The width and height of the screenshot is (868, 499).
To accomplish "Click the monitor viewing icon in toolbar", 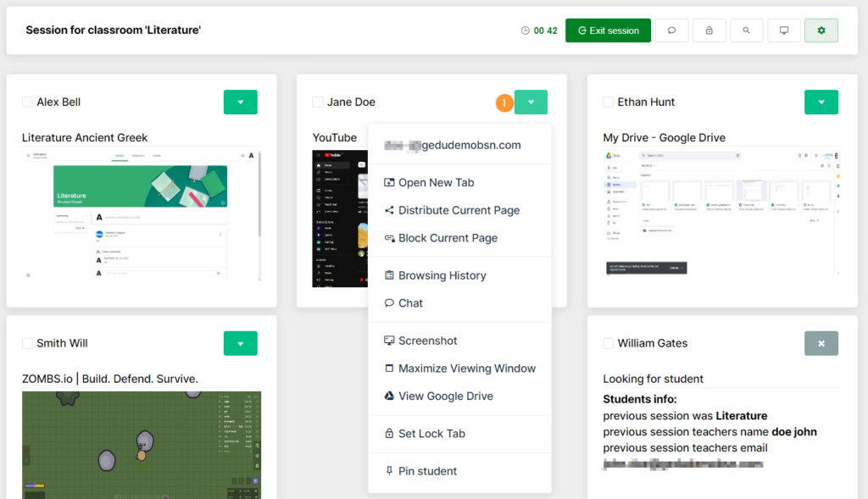I will coord(783,30).
